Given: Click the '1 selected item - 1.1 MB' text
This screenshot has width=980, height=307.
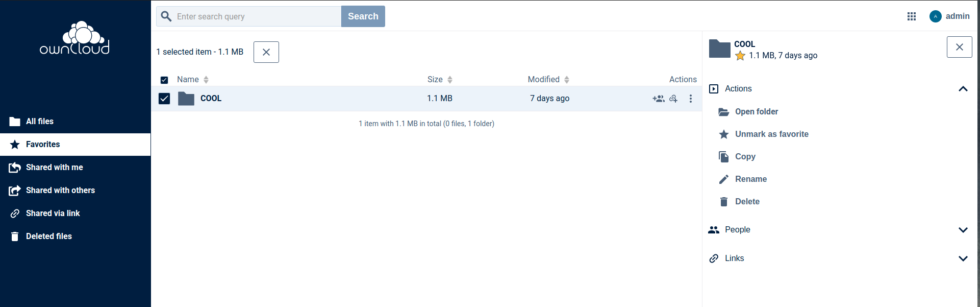Looking at the screenshot, I should click(200, 52).
